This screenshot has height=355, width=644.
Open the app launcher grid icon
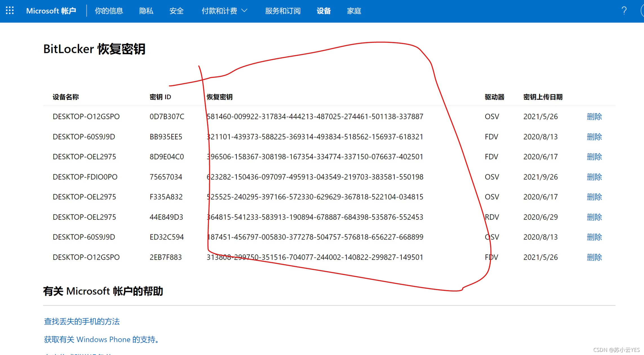tap(10, 11)
